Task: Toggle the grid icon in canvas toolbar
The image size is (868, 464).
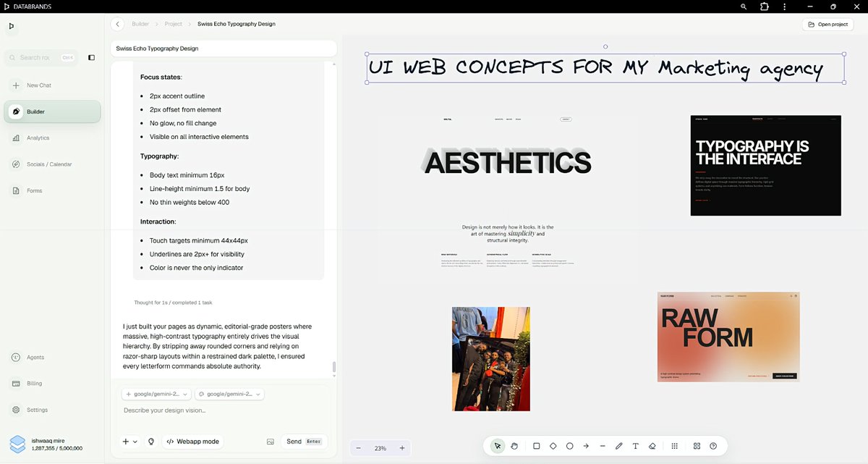Action: coord(675,446)
